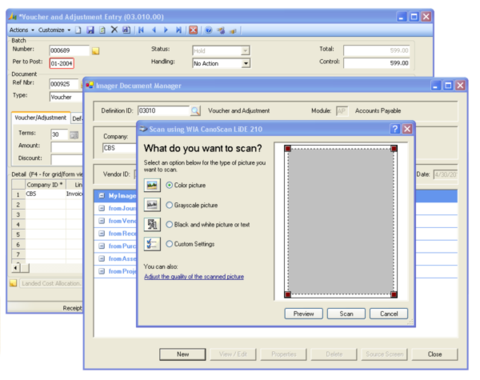Expand the My Images tree node
The height and width of the screenshot is (380, 480).
[x=102, y=196]
